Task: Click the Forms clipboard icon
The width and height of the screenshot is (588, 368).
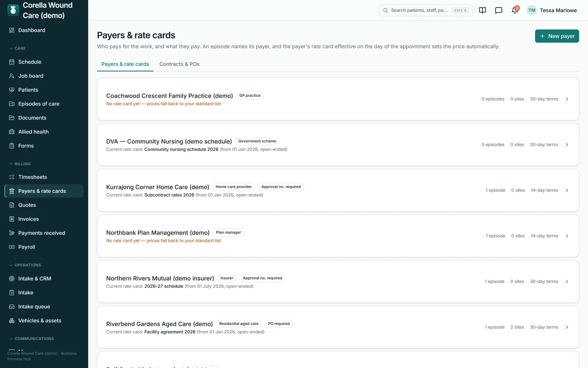Action: [12, 146]
